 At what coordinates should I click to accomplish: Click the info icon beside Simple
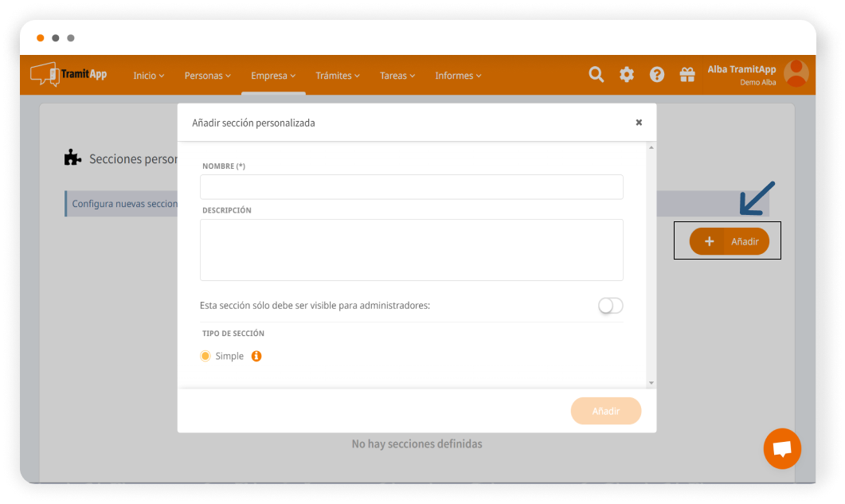coord(256,356)
